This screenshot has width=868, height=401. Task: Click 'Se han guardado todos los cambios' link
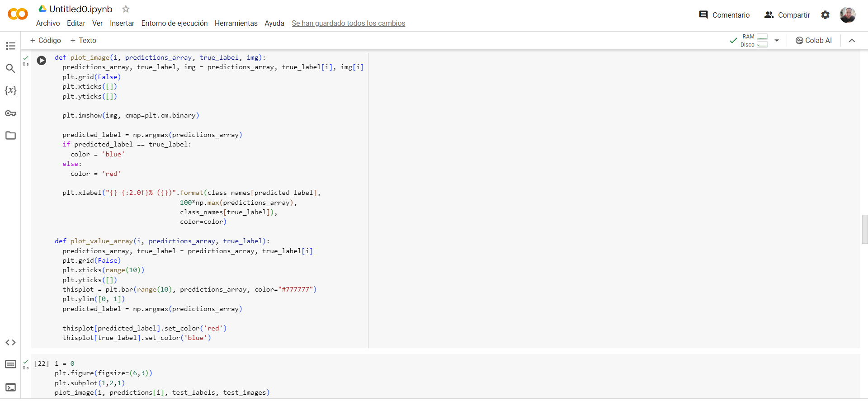pos(348,24)
